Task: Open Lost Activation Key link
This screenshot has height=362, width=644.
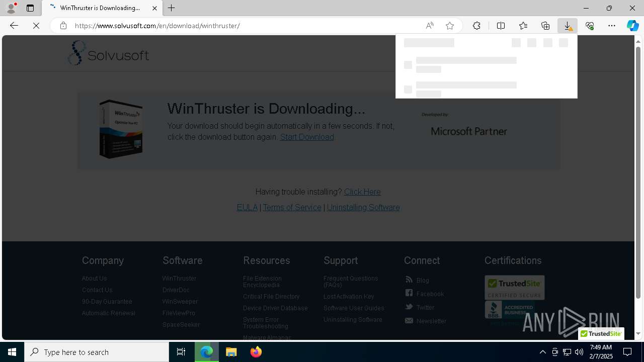Action: (349, 296)
